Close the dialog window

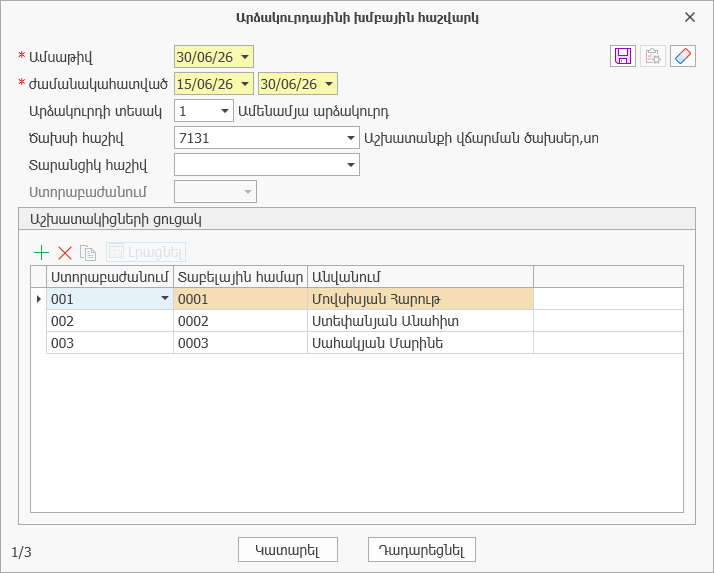pyautogui.click(x=689, y=17)
